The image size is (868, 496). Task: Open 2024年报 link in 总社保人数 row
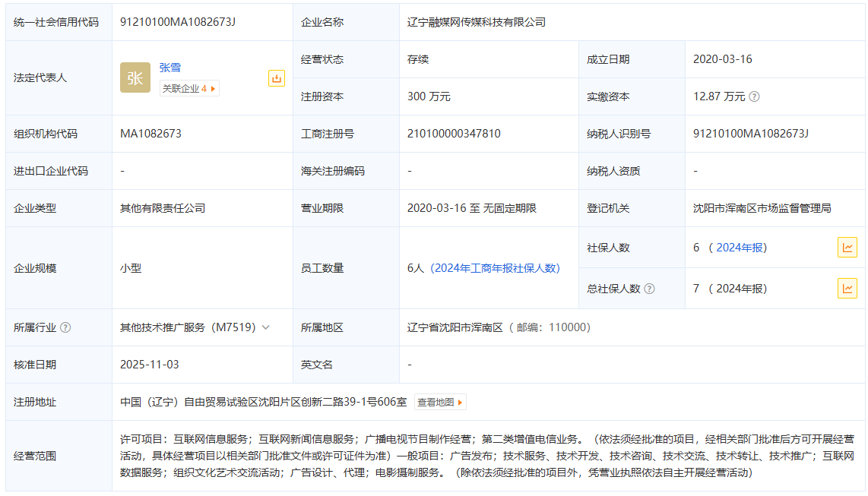point(741,289)
